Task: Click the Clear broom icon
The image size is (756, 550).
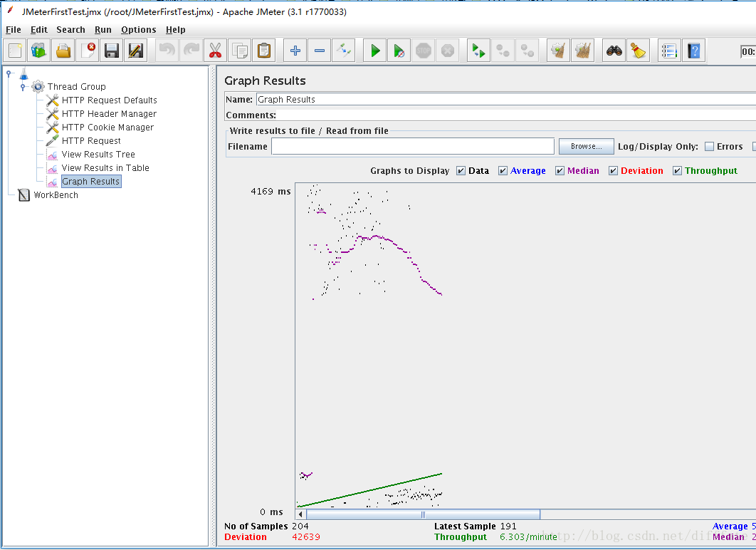Action: (x=558, y=51)
